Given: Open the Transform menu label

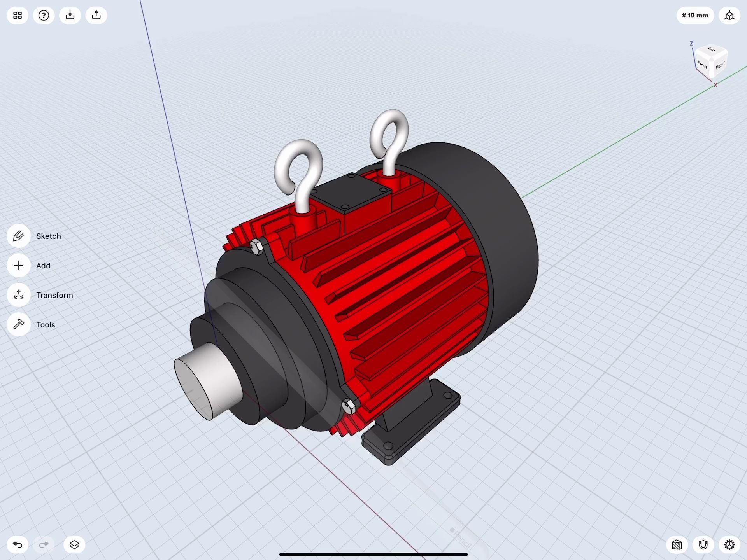Looking at the screenshot, I should tap(54, 295).
